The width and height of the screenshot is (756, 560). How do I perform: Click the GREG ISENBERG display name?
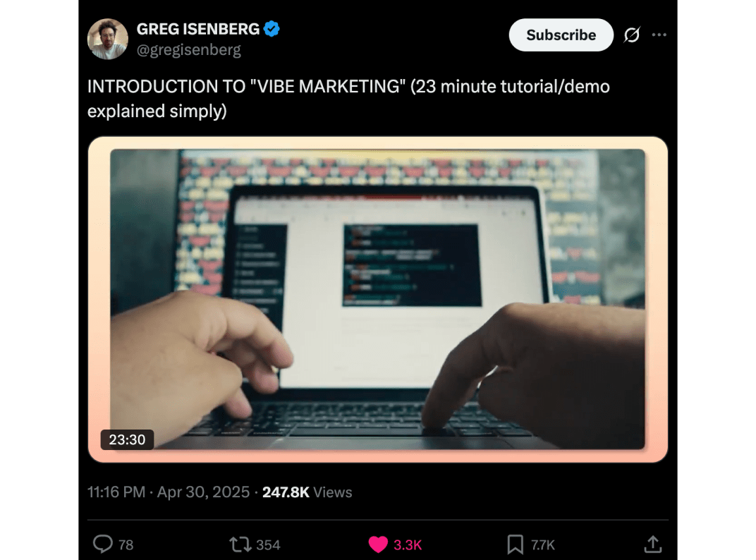(x=198, y=29)
